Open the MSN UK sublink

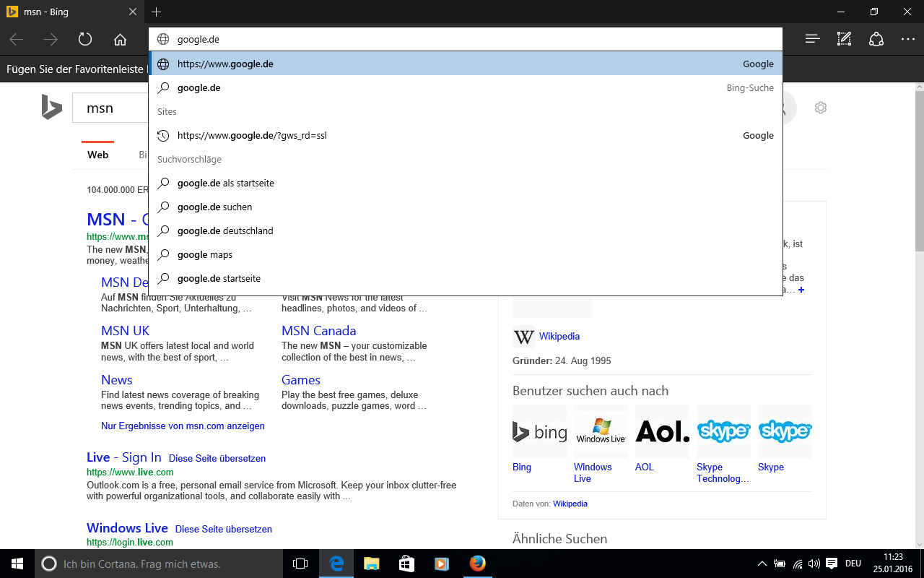[126, 331]
